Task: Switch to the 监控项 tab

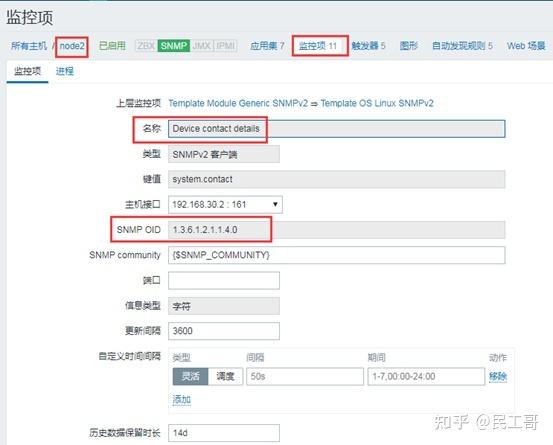Action: [28, 71]
